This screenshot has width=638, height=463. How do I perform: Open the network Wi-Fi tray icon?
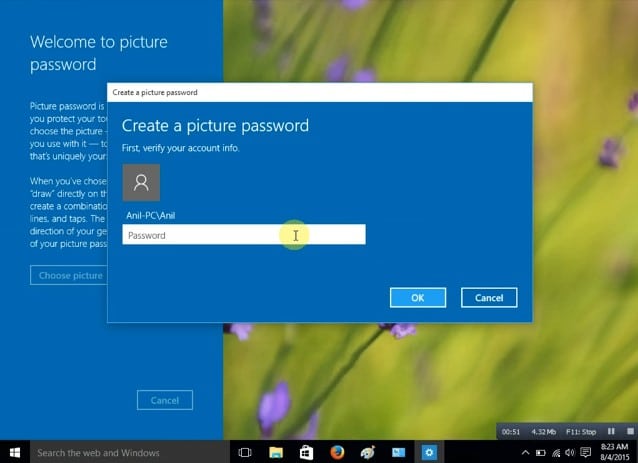click(556, 452)
